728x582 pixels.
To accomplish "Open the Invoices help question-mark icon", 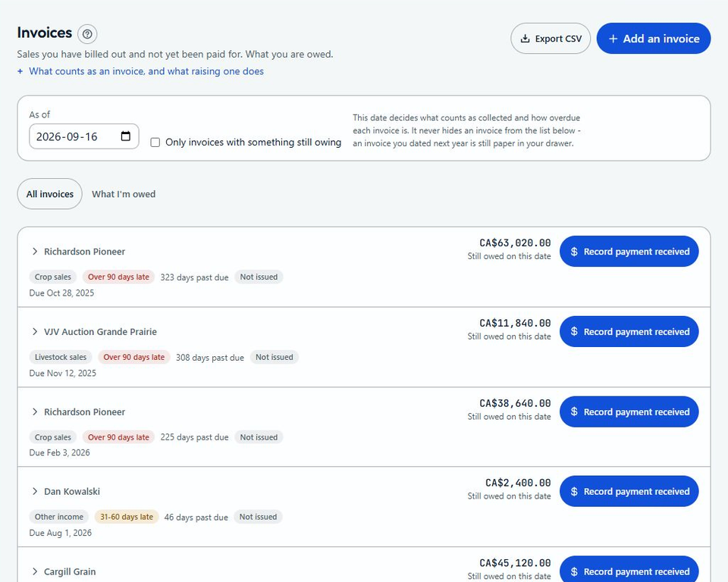I will coord(87,34).
